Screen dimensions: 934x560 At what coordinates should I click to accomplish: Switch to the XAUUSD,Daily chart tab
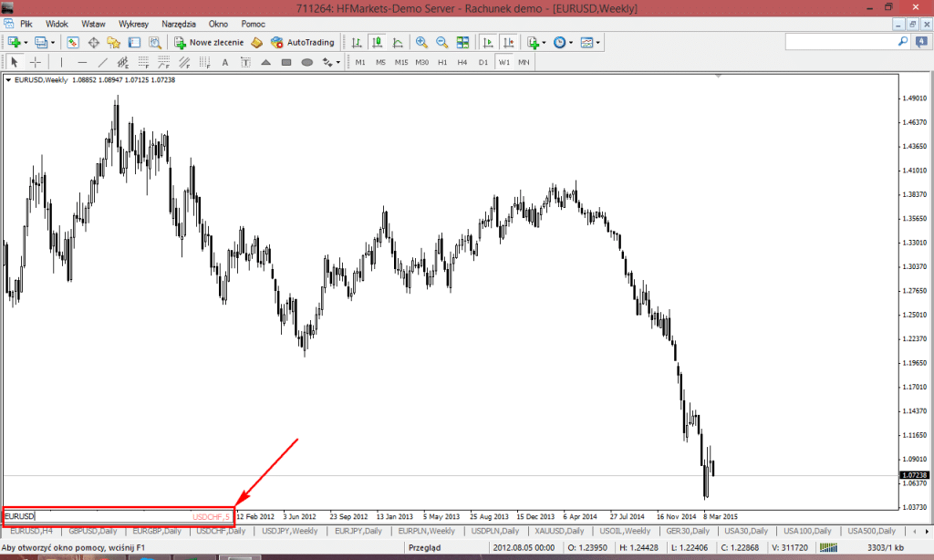click(x=559, y=530)
